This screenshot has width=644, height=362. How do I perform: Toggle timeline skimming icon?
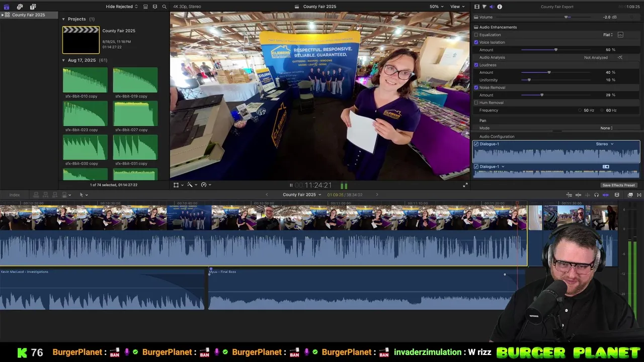click(578, 195)
